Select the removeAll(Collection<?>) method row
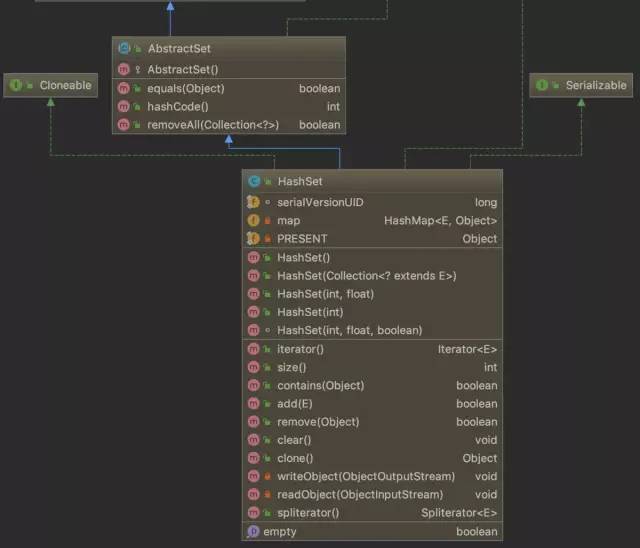Screen dimensions: 640x548 click(x=229, y=124)
